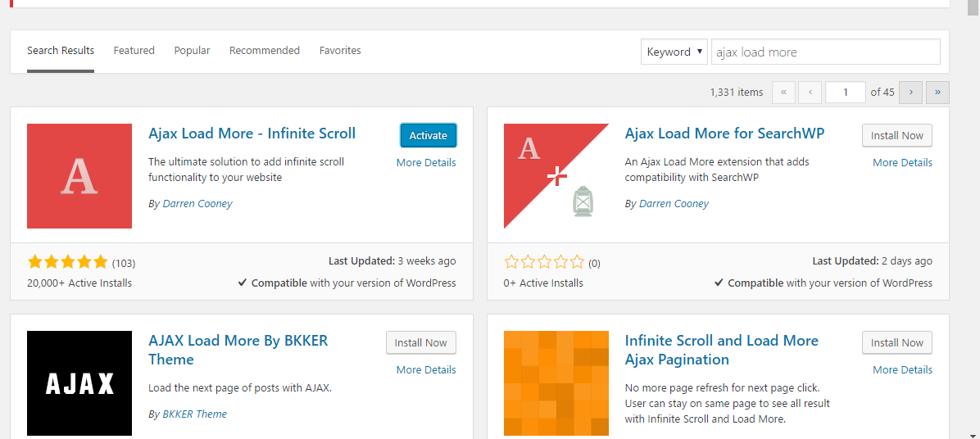Open Ajax Load More for SearchWP title link
Image resolution: width=980 pixels, height=439 pixels.
(x=724, y=134)
